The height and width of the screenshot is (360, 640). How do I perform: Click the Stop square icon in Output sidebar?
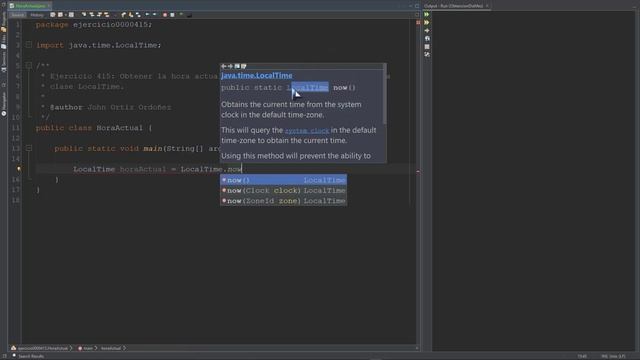click(x=427, y=47)
